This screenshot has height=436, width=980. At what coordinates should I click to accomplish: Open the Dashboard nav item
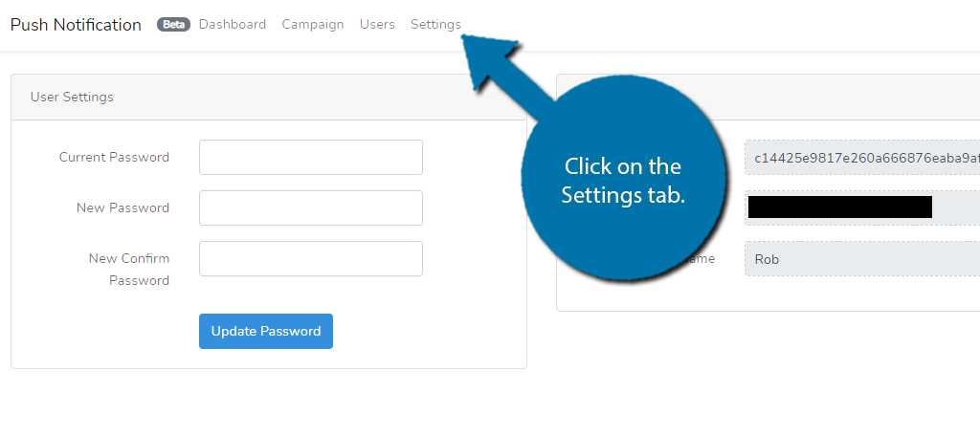point(233,25)
